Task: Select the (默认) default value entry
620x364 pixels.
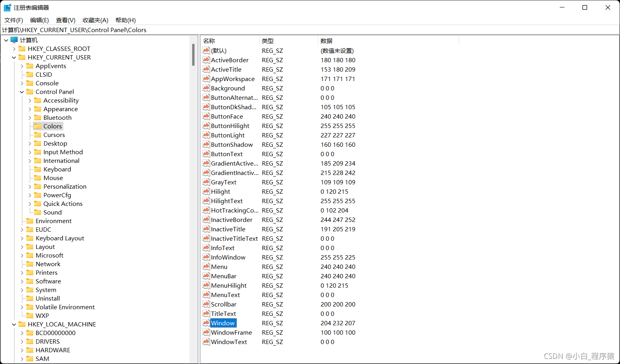Action: [219, 50]
